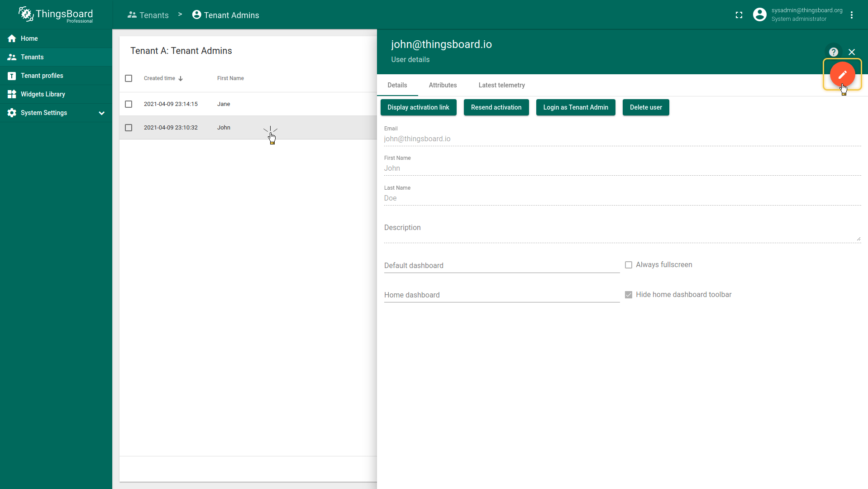Expand System Settings chevron
Screen dimensions: 868x489
point(102,113)
